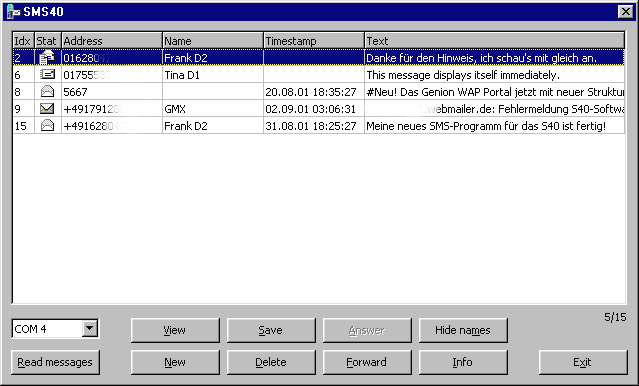The image size is (639, 386).
Task: Select Frank D2 in row 15
Action: (186, 126)
